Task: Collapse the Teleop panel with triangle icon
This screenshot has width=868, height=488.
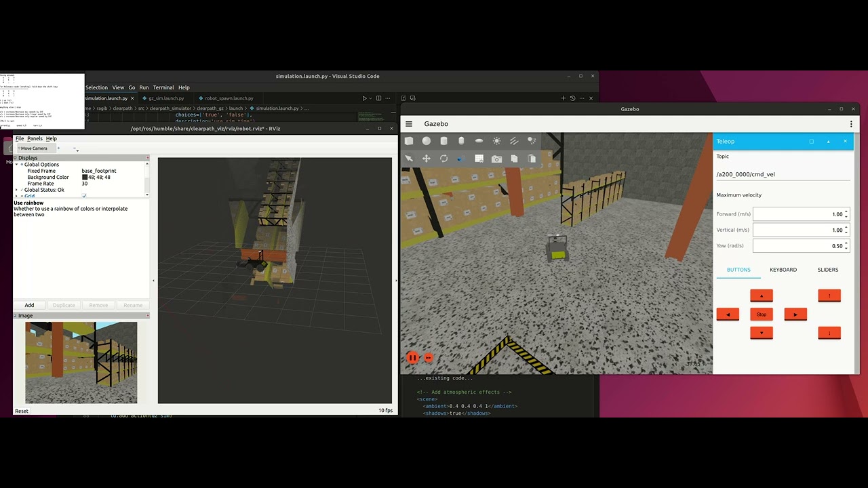Action: (x=828, y=142)
